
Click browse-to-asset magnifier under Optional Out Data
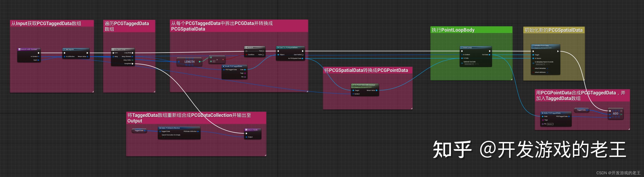(x=478, y=64)
